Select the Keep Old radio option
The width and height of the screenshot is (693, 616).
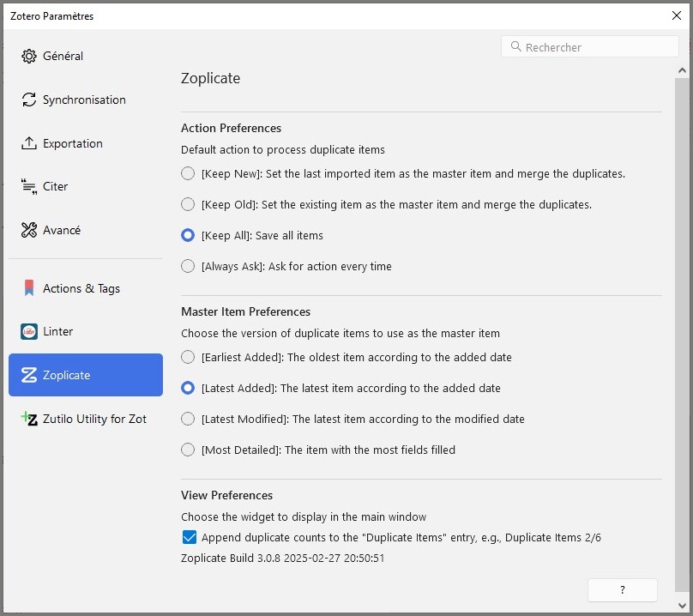[x=188, y=204]
